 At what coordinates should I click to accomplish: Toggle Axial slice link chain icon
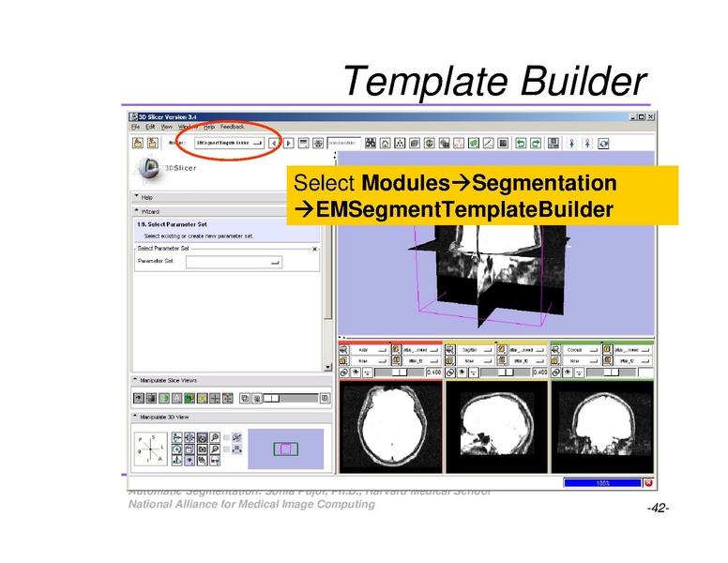[344, 373]
